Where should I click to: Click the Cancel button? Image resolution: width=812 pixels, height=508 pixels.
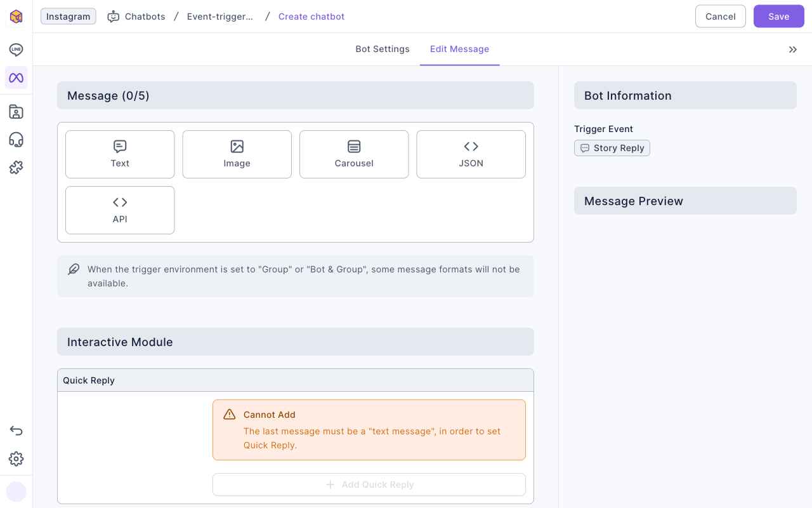[x=721, y=17]
